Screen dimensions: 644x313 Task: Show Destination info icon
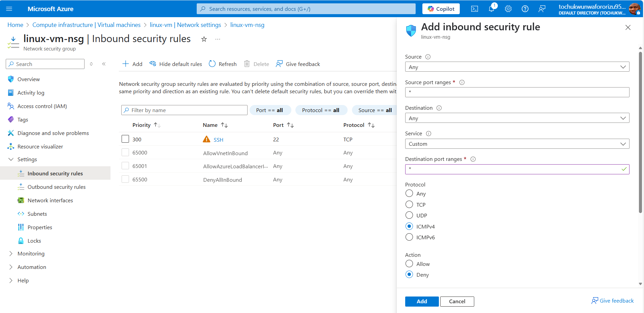(x=439, y=108)
